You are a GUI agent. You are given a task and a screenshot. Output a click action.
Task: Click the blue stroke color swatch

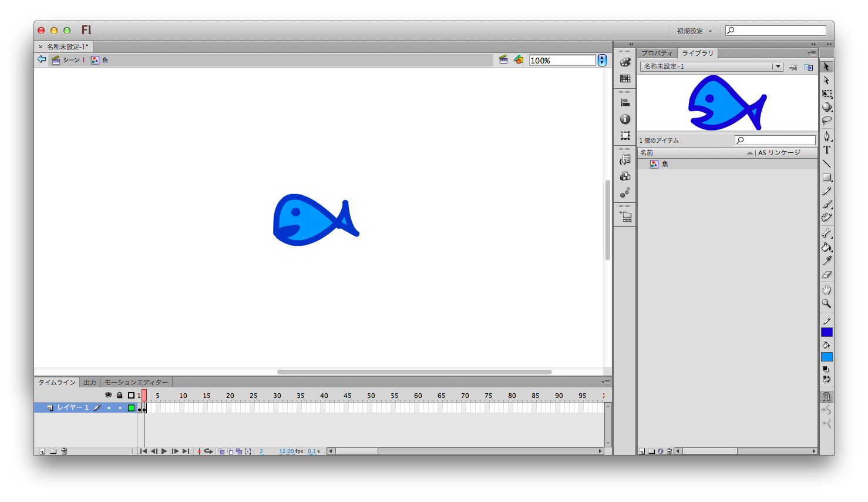826,332
